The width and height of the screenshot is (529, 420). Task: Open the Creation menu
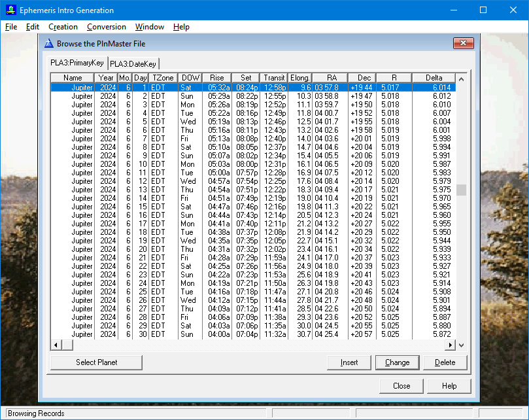(x=63, y=27)
